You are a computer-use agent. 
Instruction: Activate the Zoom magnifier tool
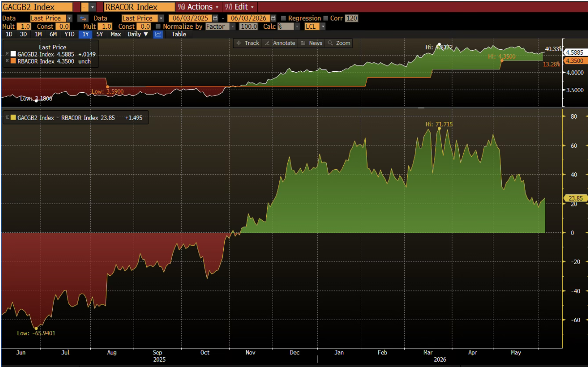pos(339,43)
